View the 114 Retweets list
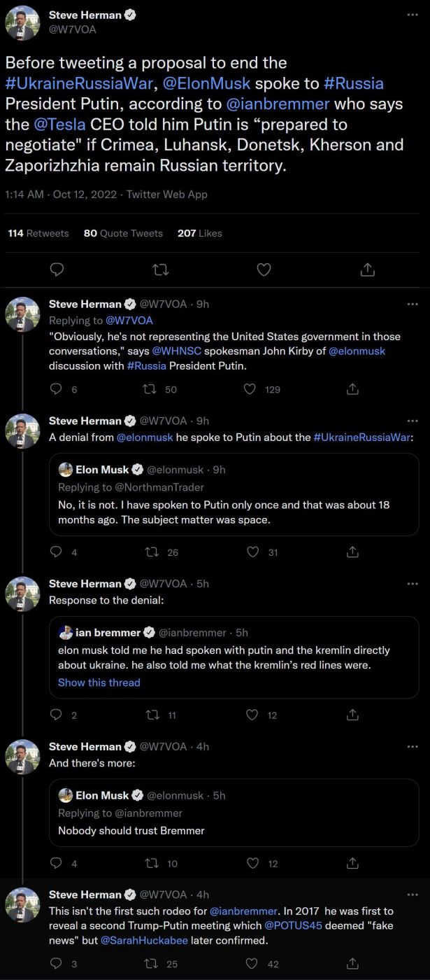This screenshot has width=430, height=980. [x=38, y=233]
